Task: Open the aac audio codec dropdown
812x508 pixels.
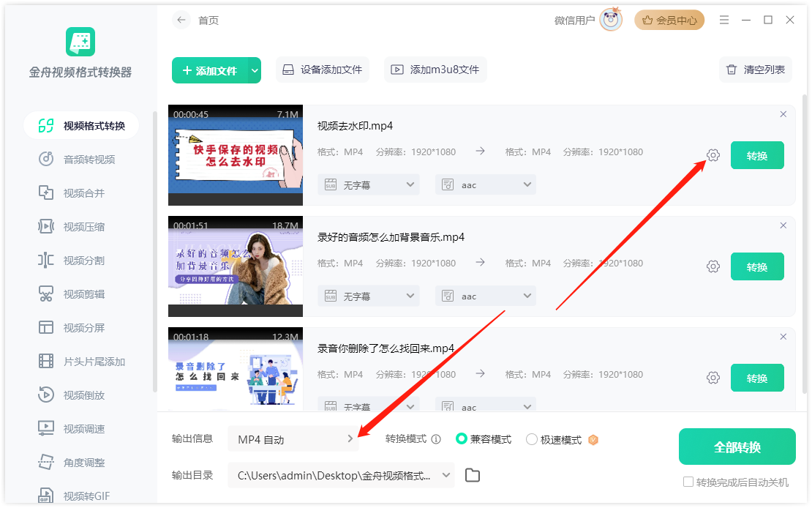Action: pyautogui.click(x=485, y=184)
